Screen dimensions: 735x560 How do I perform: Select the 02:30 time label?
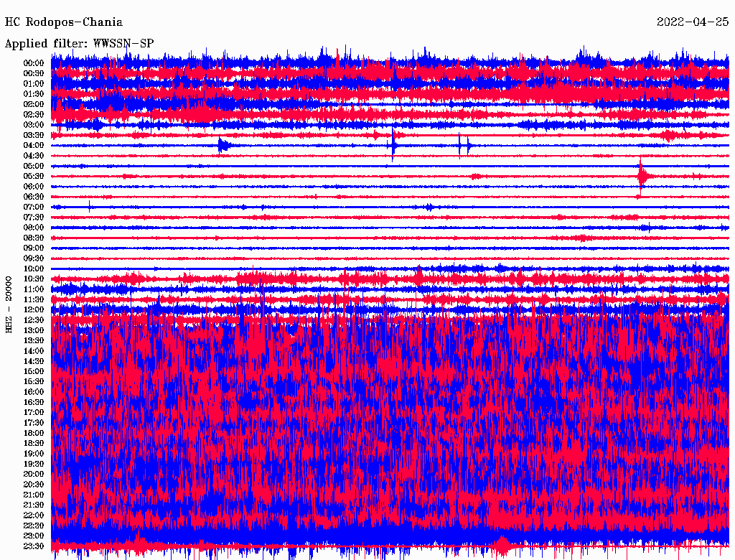coord(34,114)
